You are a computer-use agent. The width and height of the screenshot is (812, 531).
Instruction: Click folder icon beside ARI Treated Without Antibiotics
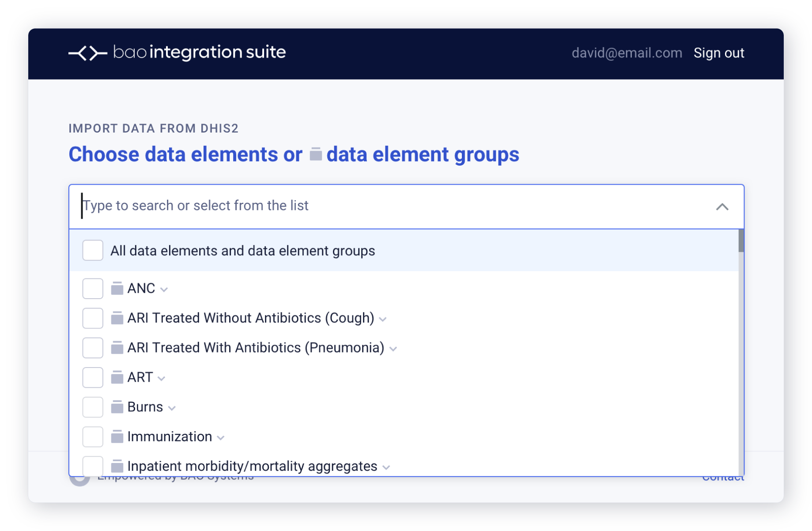[x=117, y=318]
